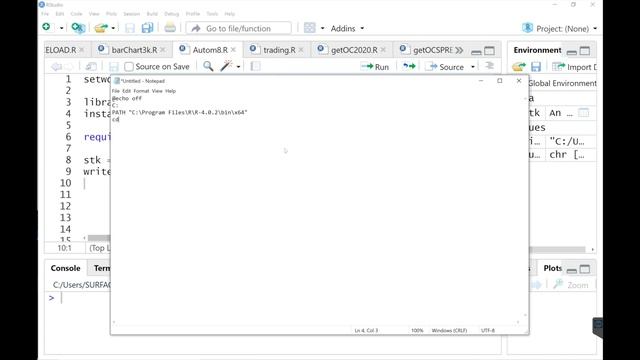Open the Notepad Format menu
This screenshot has height=360, width=640.
click(141, 91)
